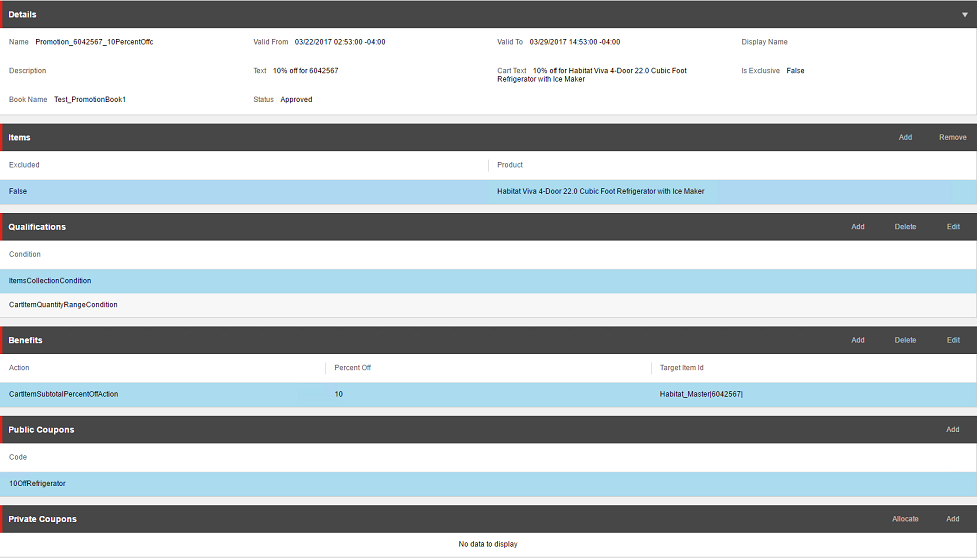977x558 pixels.
Task: Select the CartItemSubtotalPercentOffAction benefit row
Action: (64, 394)
